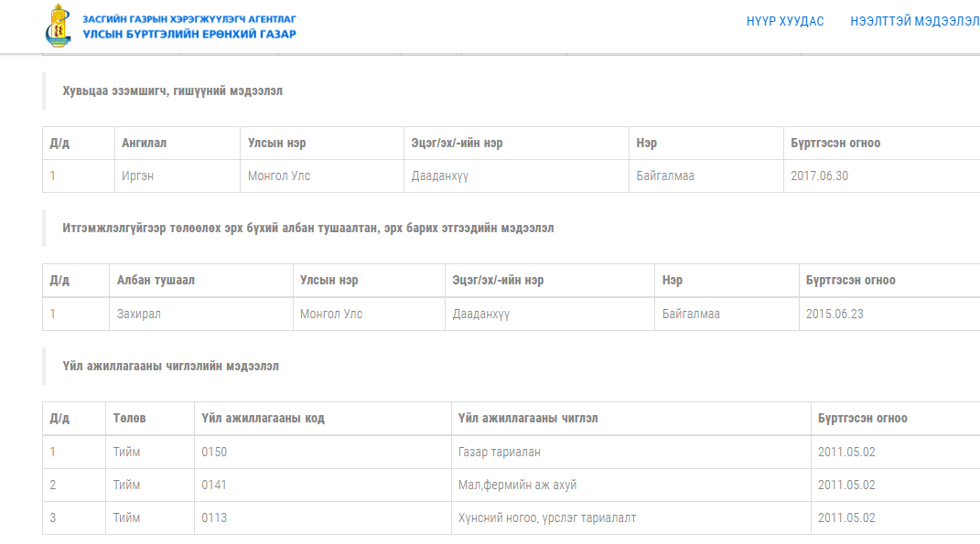Select activity code 0150 cell

214,453
